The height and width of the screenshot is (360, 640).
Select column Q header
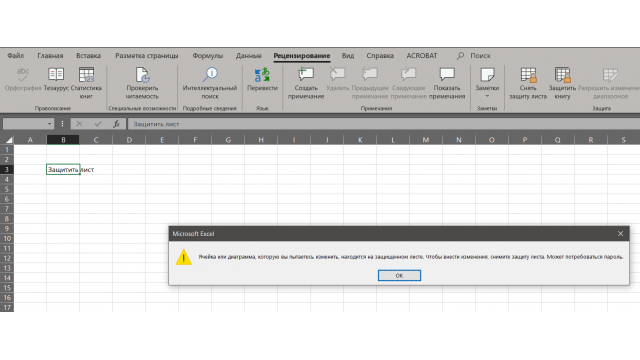coord(558,140)
